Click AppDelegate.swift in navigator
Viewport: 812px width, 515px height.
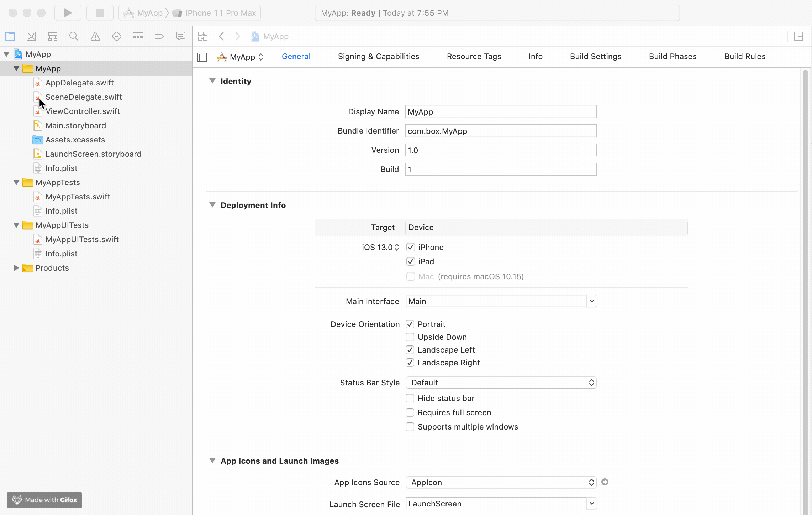click(79, 82)
